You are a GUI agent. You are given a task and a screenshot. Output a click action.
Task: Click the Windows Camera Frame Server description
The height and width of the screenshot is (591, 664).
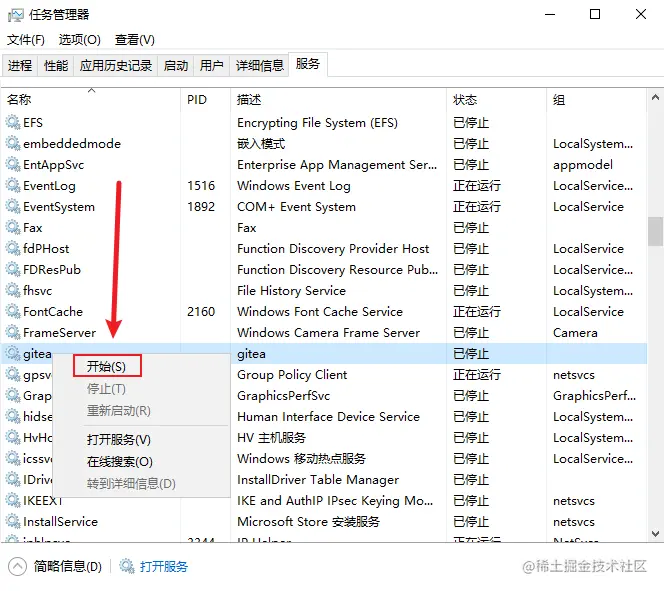pos(329,333)
